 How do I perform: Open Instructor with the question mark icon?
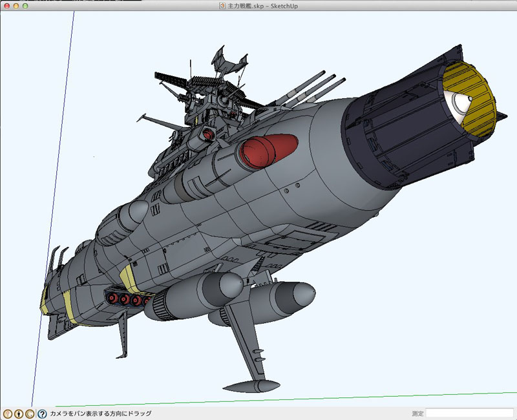42,414
